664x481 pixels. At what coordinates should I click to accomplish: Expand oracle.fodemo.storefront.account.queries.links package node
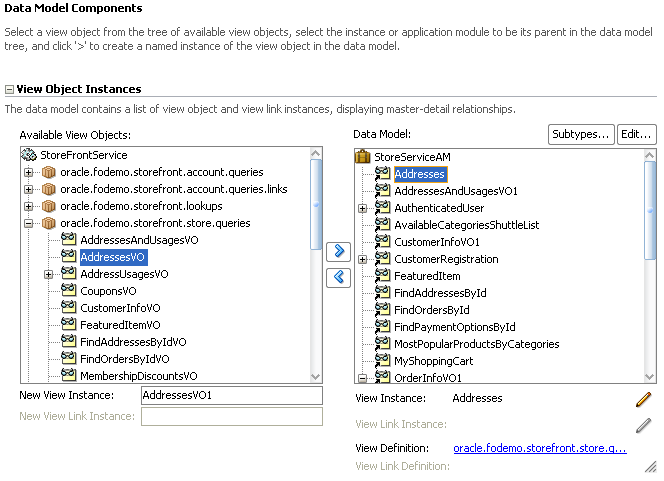tap(28, 189)
